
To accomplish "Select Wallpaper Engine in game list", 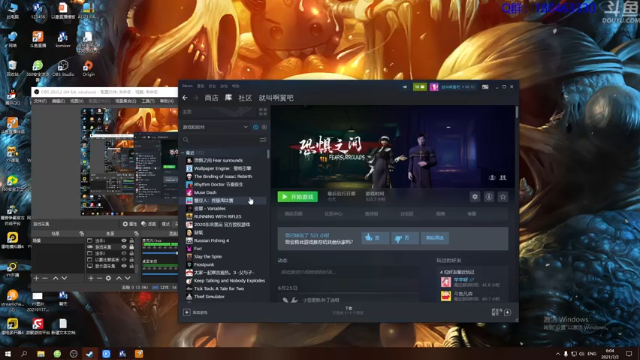I will 222,168.
